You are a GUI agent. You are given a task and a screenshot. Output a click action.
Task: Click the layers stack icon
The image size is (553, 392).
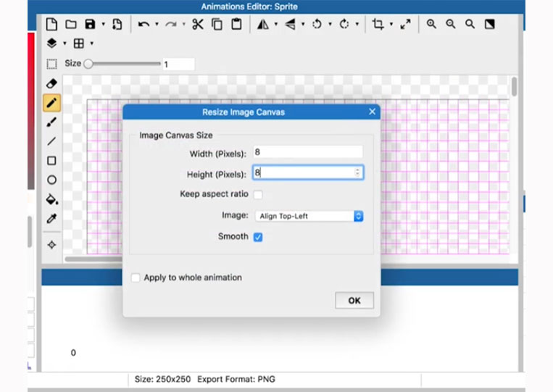52,43
